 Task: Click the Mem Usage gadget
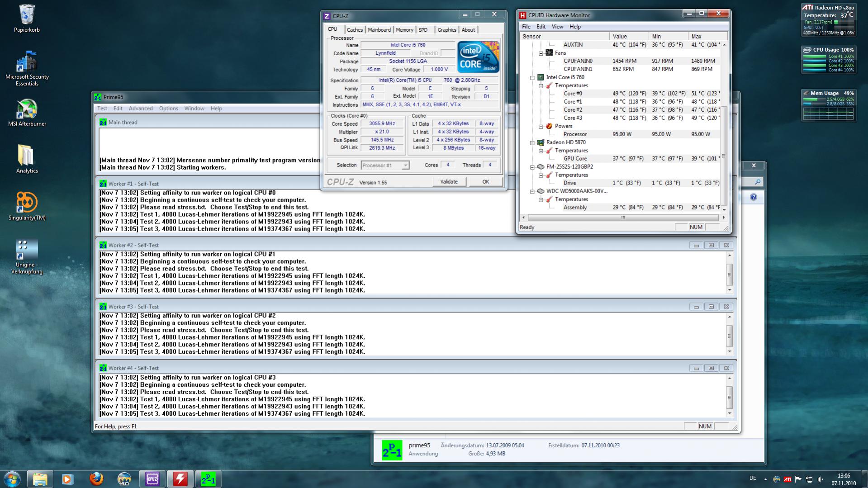(x=829, y=105)
